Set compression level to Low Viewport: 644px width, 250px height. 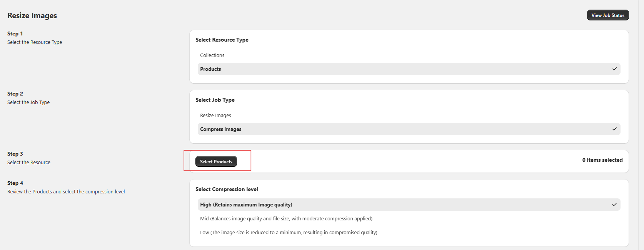(x=288, y=233)
